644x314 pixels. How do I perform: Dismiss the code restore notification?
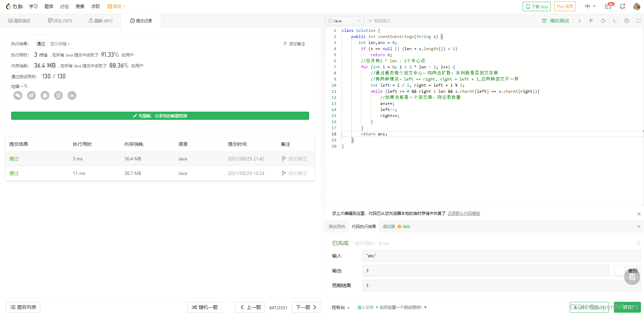(639, 214)
